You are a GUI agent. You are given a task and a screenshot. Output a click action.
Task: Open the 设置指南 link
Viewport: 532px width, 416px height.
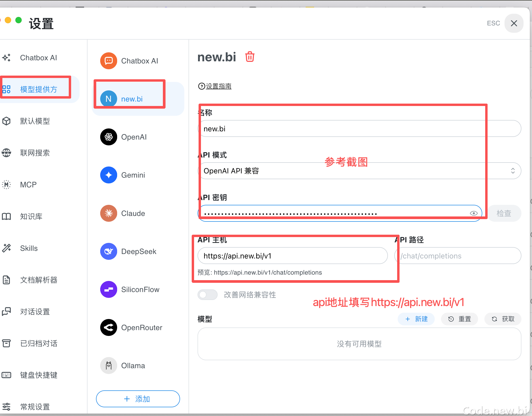[219, 86]
